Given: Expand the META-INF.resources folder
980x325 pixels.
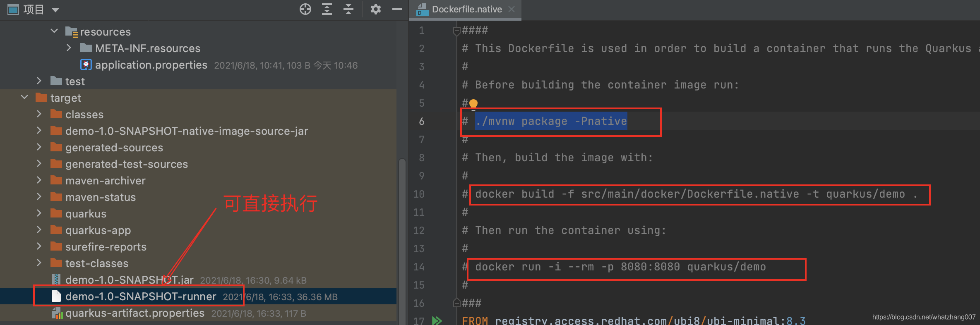Looking at the screenshot, I should click(x=69, y=48).
